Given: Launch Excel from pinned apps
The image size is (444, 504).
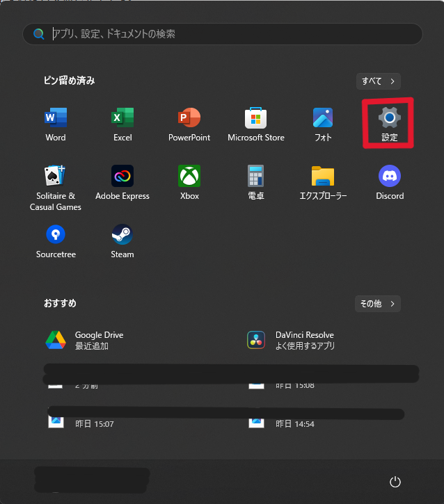Looking at the screenshot, I should point(122,124).
